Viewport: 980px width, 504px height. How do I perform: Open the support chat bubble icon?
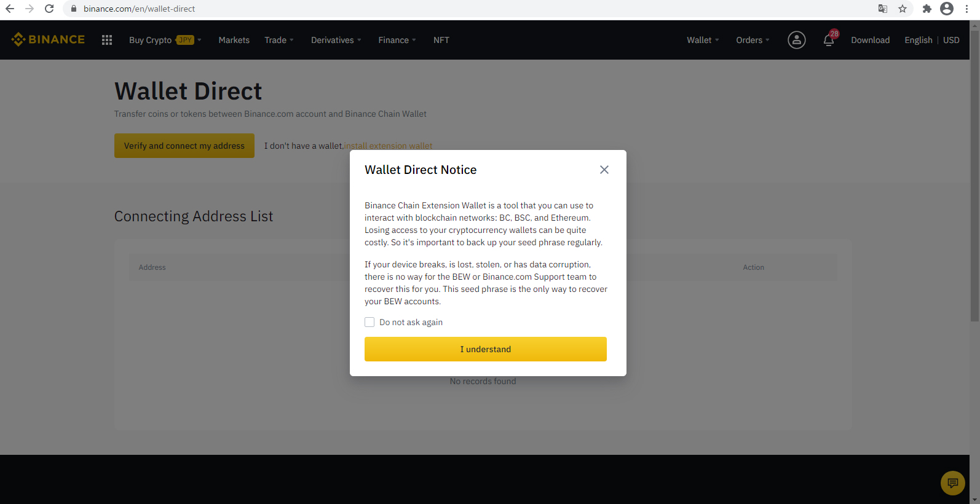point(953,483)
